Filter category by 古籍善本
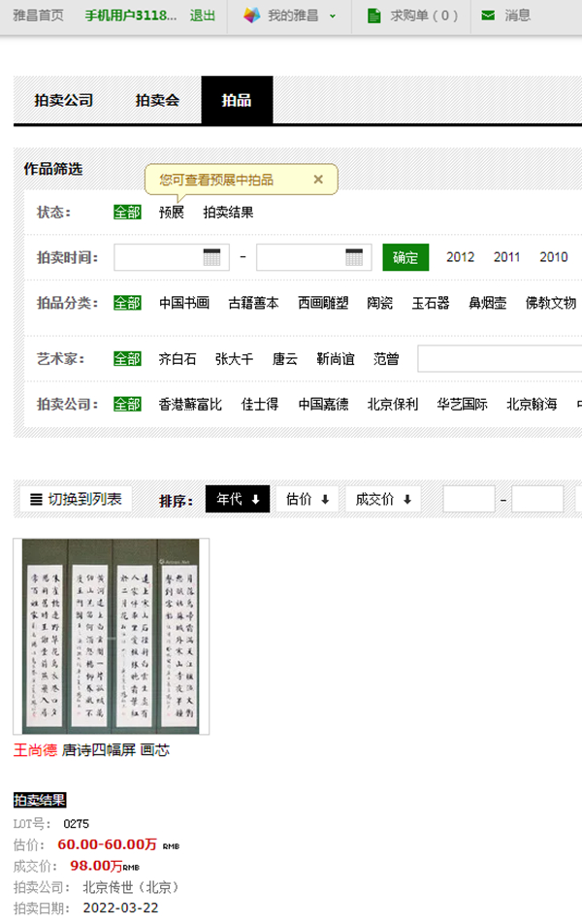 253,303
